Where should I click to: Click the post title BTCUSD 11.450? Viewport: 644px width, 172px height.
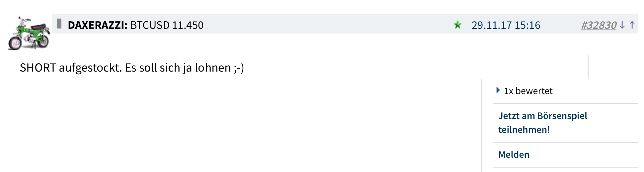167,25
